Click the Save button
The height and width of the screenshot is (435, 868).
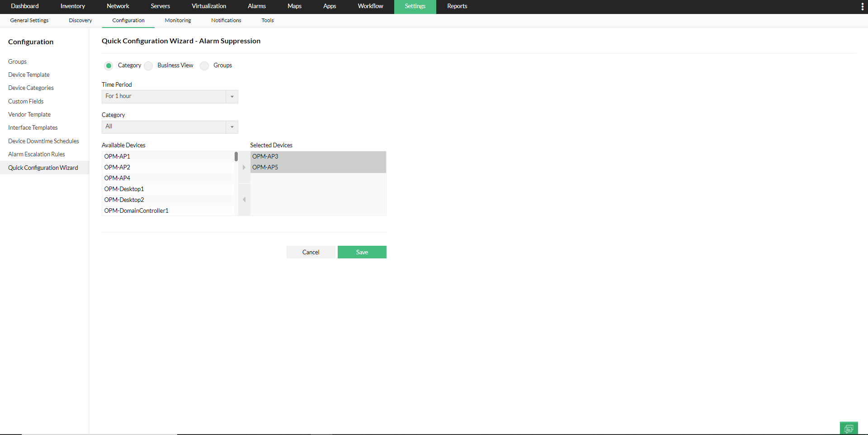tap(362, 252)
